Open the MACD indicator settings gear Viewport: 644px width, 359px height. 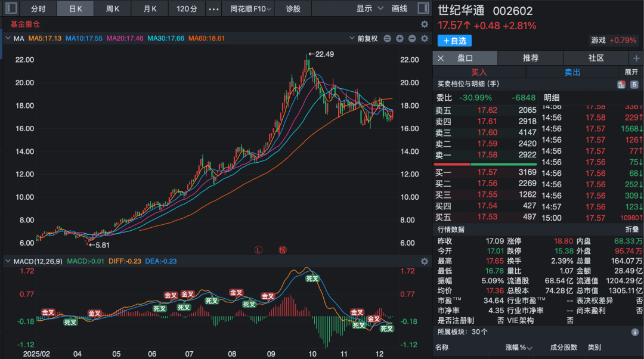pyautogui.click(x=425, y=261)
